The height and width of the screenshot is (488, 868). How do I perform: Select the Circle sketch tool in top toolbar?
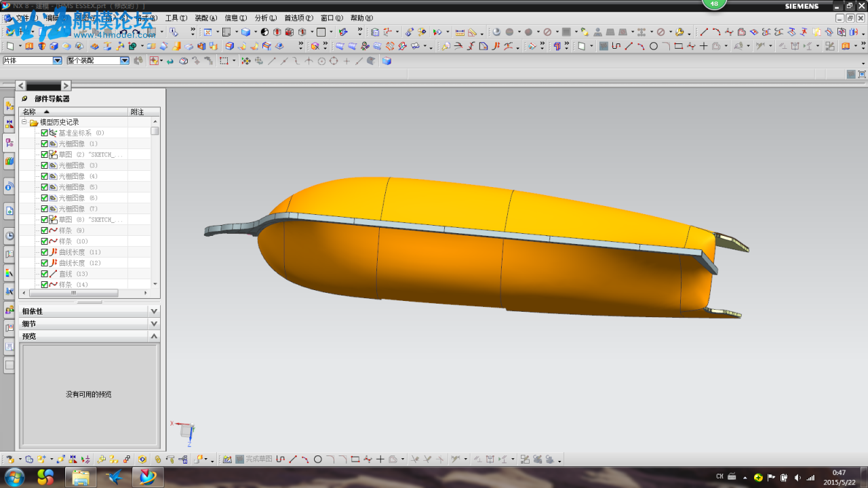(x=654, y=46)
